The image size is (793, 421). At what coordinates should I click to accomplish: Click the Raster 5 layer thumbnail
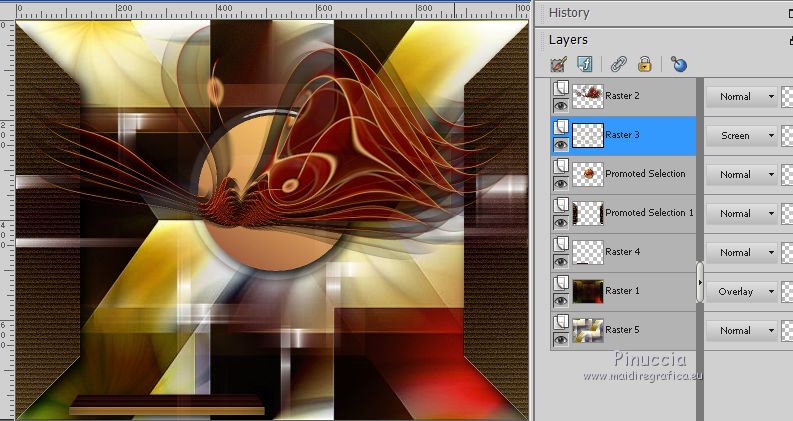click(x=588, y=330)
